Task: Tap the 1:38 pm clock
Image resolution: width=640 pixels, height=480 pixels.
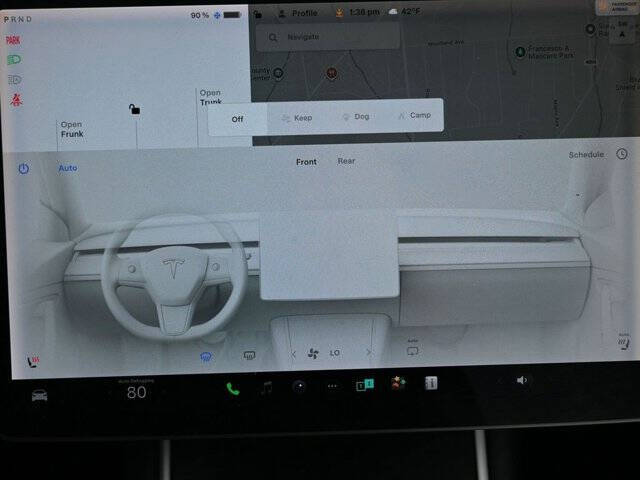Action: point(364,12)
